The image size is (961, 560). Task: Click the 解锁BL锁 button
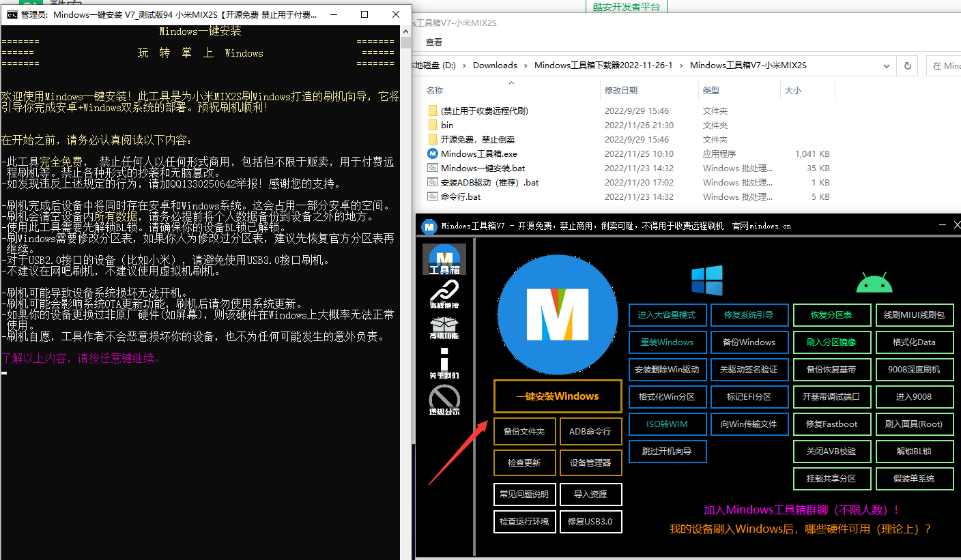click(x=915, y=452)
